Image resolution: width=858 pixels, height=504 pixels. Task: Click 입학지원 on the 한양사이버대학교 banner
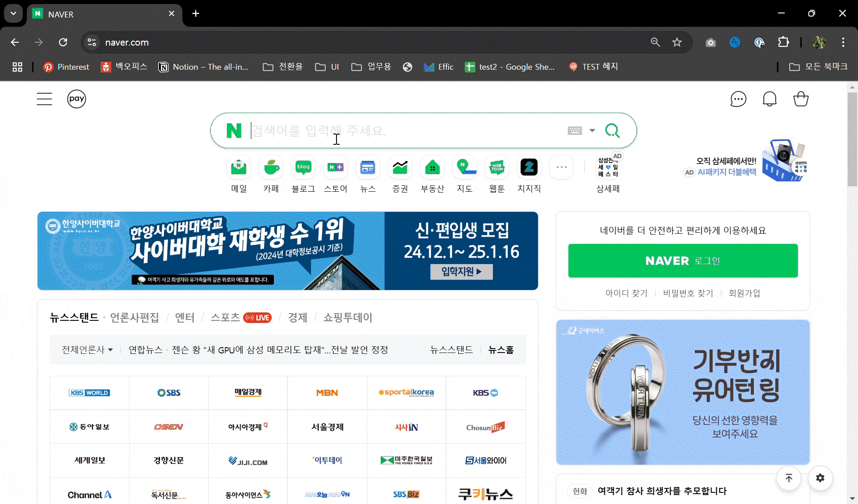tap(462, 272)
